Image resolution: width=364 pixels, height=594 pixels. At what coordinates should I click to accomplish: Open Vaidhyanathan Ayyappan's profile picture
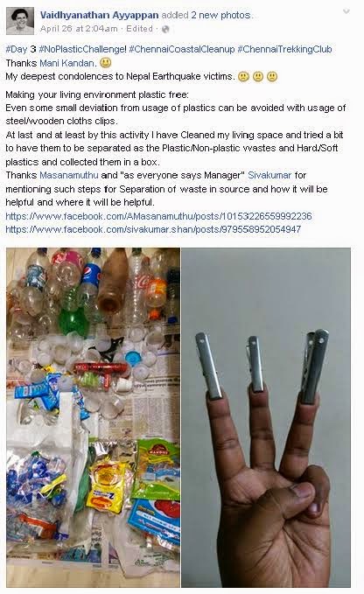20,21
